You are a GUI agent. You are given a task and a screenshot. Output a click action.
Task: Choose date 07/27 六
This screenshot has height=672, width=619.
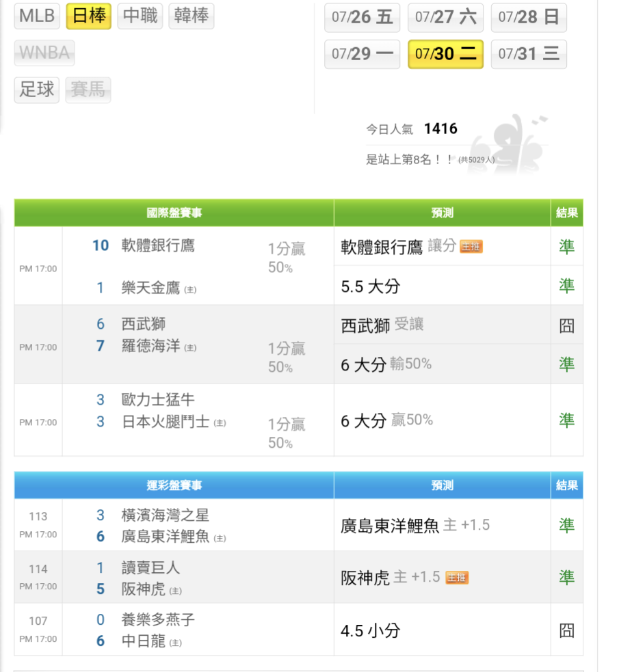click(x=445, y=18)
